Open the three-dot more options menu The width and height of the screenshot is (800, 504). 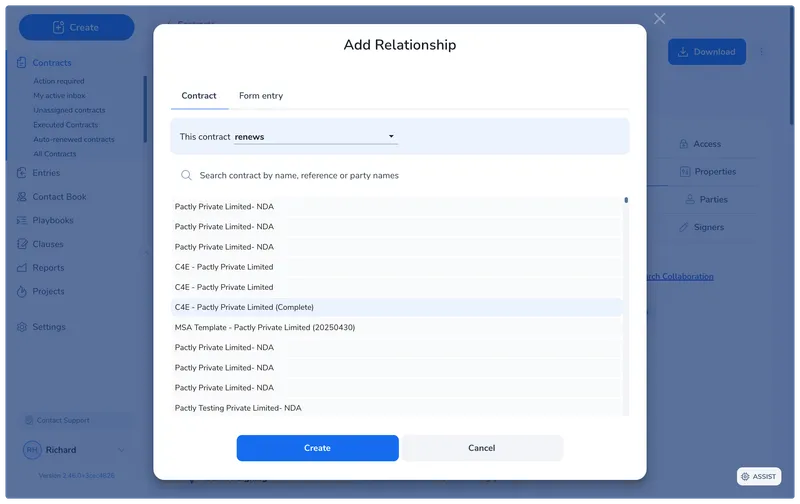tap(761, 52)
